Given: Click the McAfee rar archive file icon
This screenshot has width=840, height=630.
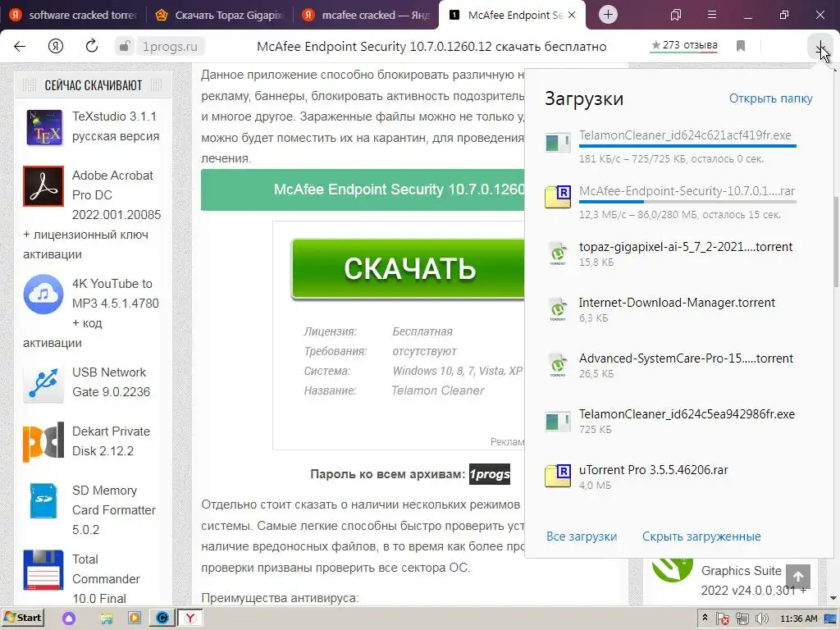Looking at the screenshot, I should click(x=558, y=197).
